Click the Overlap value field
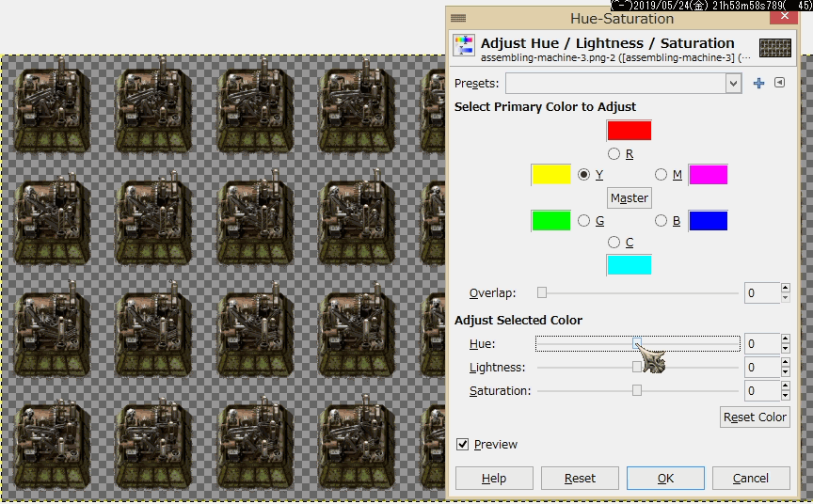813x504 pixels. pos(762,293)
